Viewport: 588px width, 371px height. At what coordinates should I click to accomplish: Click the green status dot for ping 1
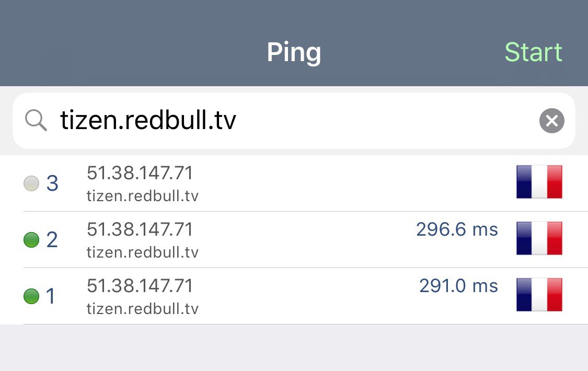(x=31, y=296)
